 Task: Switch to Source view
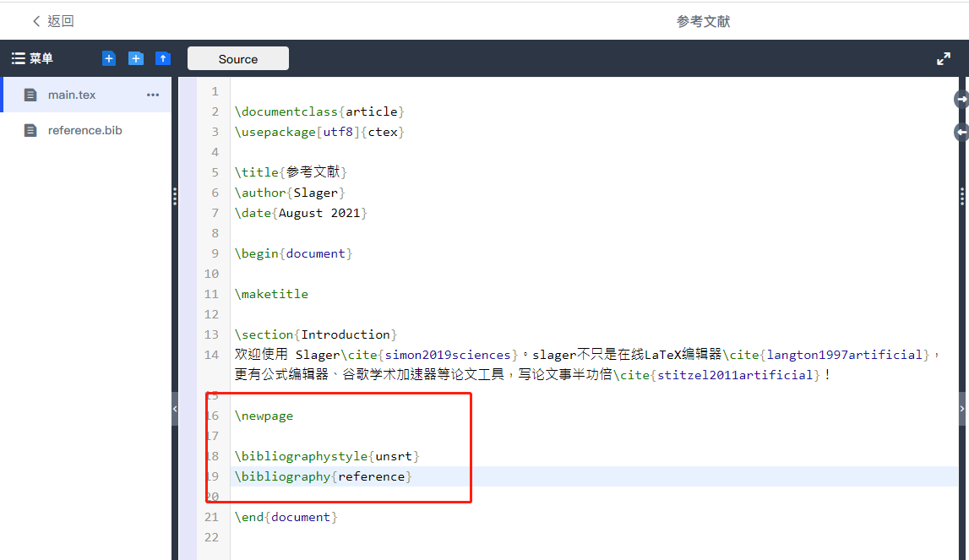click(x=237, y=58)
